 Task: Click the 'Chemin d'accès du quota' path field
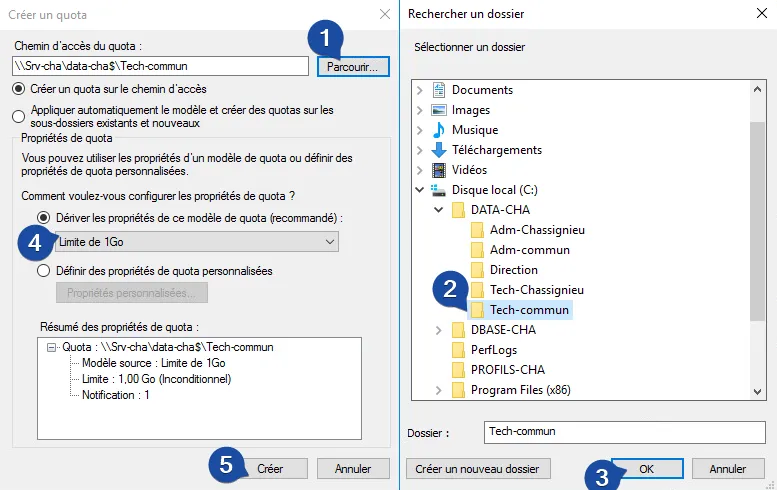(x=160, y=66)
